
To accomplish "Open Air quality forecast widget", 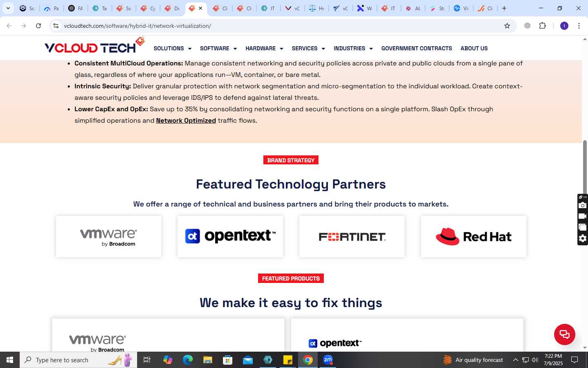I will click(474, 360).
